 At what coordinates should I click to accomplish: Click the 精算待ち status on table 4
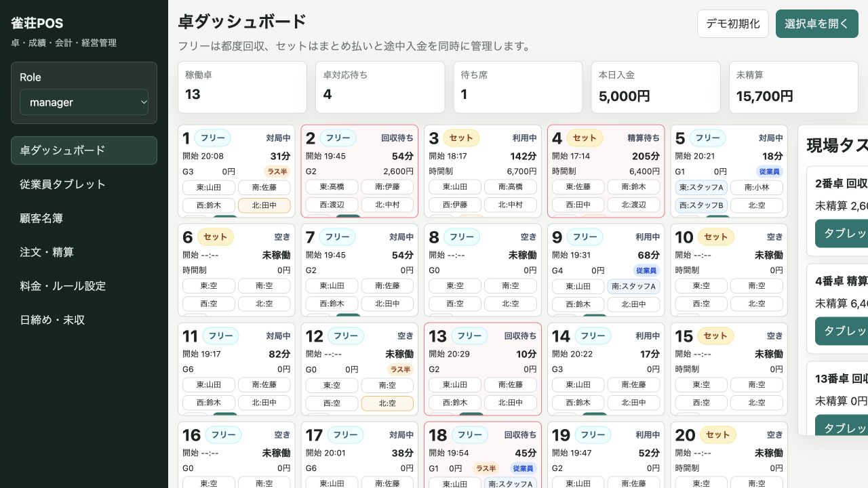[644, 138]
